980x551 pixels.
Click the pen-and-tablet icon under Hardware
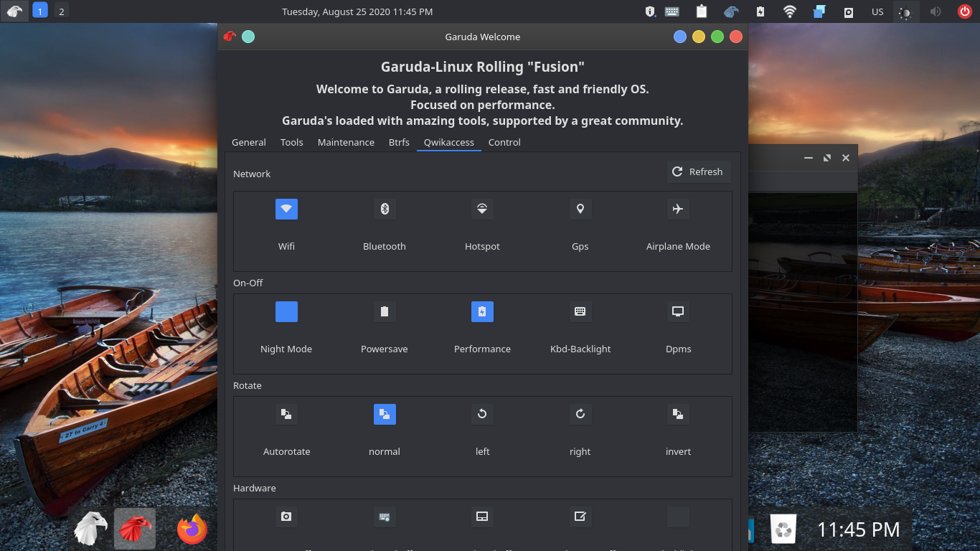tap(580, 517)
